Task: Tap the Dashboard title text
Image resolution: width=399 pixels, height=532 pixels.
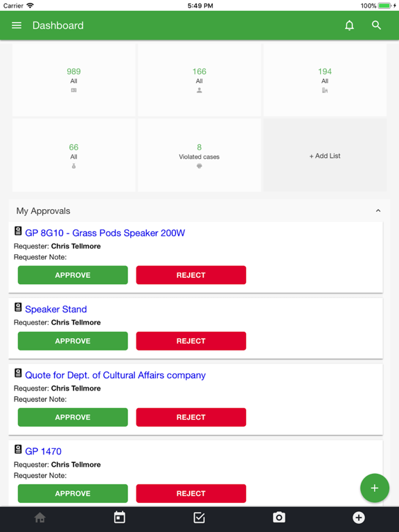Action: pyautogui.click(x=58, y=26)
